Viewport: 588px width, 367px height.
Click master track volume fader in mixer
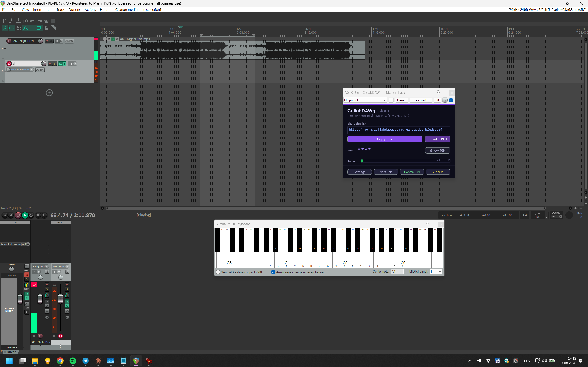pos(20,299)
